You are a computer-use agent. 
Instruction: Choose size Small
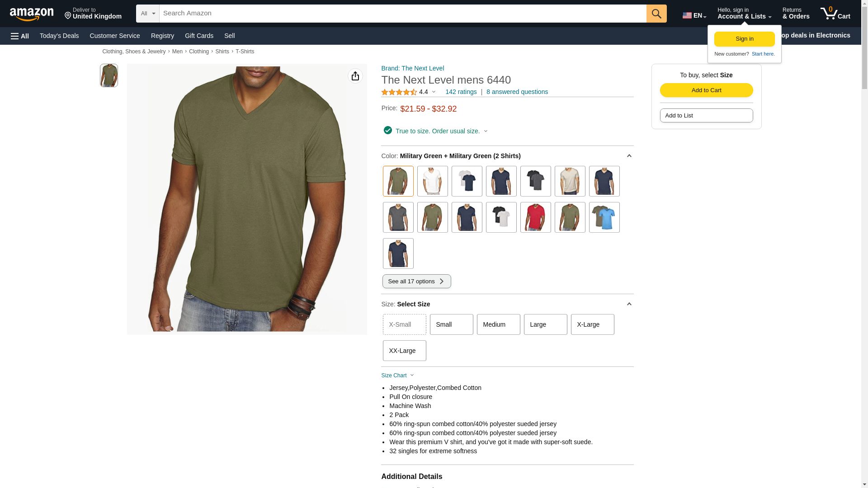tap(451, 324)
